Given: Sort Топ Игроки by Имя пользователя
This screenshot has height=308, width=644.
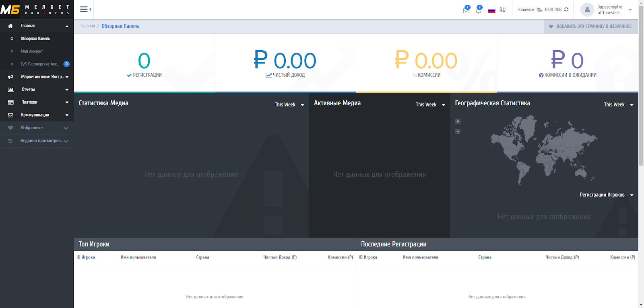Looking at the screenshot, I should click(138, 257).
